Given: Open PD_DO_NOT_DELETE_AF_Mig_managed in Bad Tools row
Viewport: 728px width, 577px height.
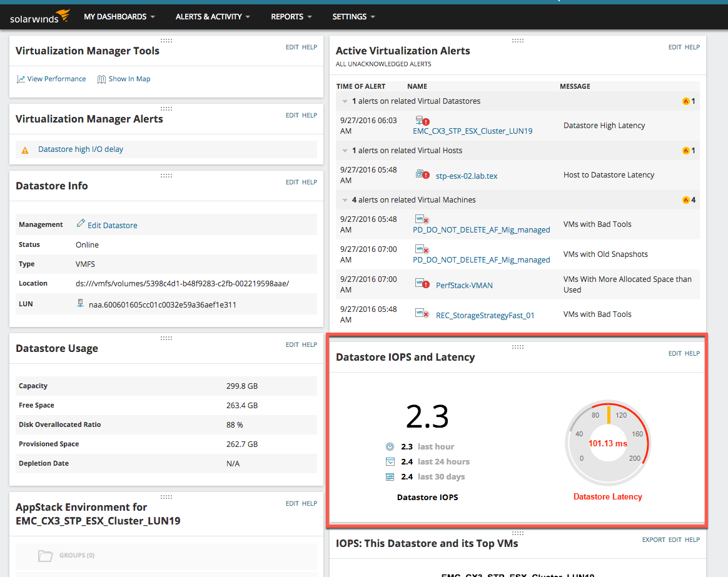Looking at the screenshot, I should (x=482, y=230).
